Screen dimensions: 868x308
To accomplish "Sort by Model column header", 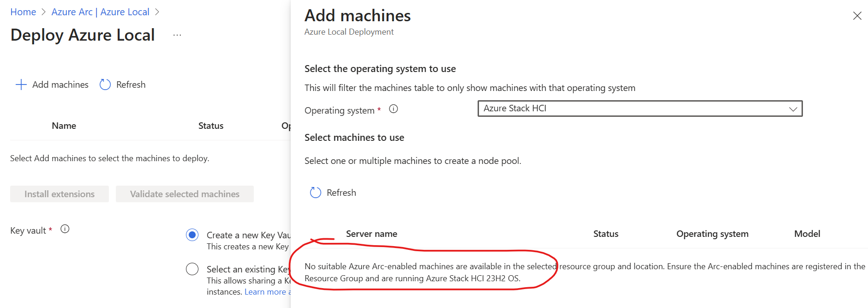I will pos(807,234).
